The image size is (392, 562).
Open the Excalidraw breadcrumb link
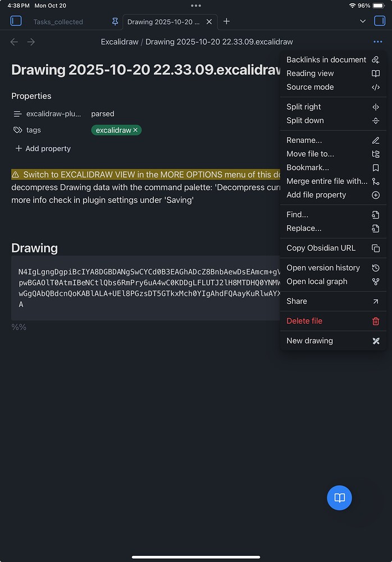pos(119,42)
